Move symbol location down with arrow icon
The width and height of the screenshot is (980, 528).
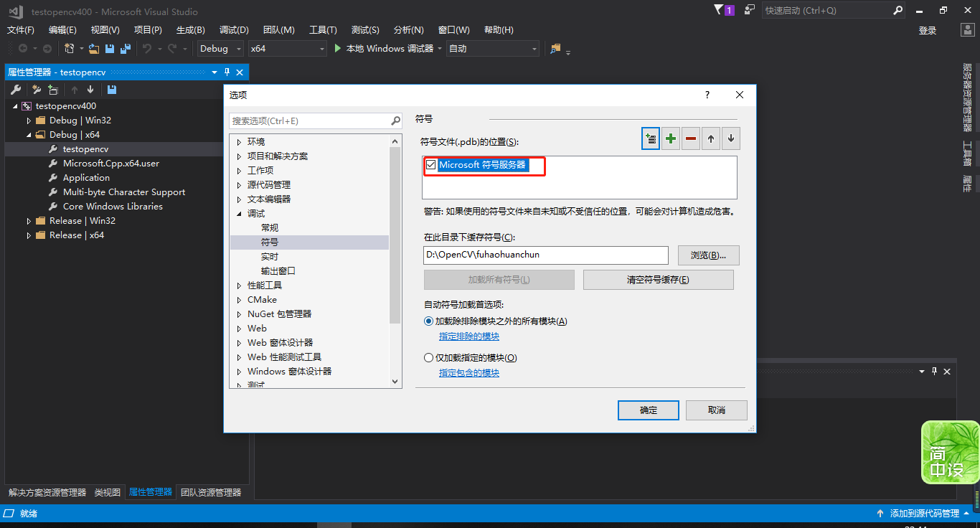coord(730,138)
